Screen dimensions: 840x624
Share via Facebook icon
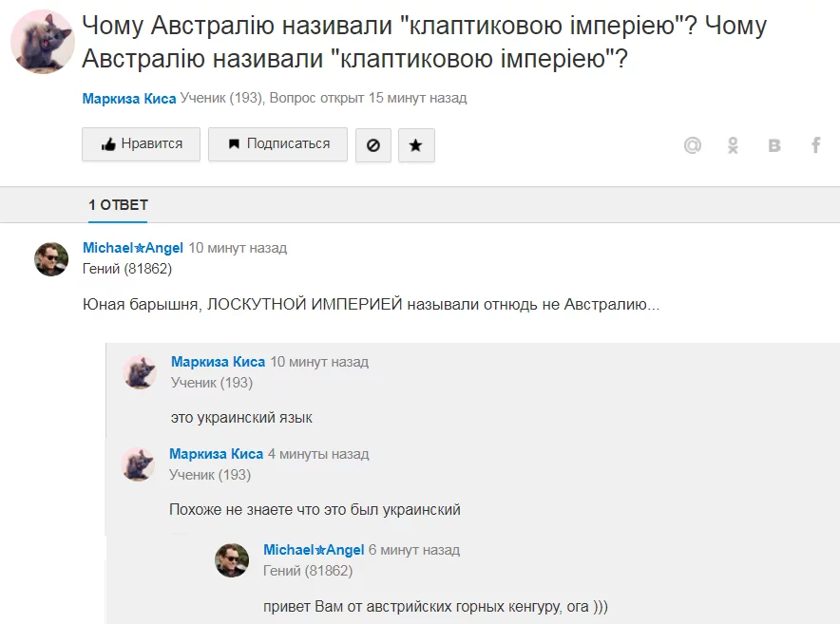815,144
